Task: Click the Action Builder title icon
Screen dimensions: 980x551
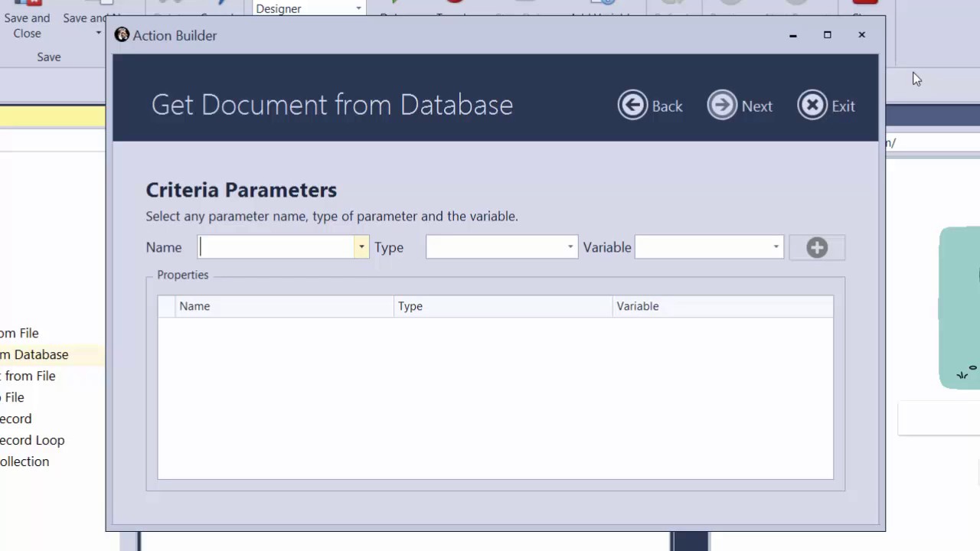Action: [x=122, y=34]
